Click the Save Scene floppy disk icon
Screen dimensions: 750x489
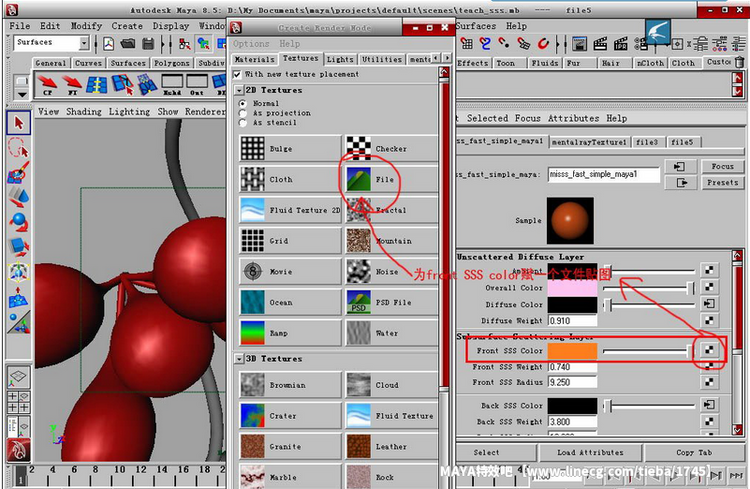click(x=149, y=44)
